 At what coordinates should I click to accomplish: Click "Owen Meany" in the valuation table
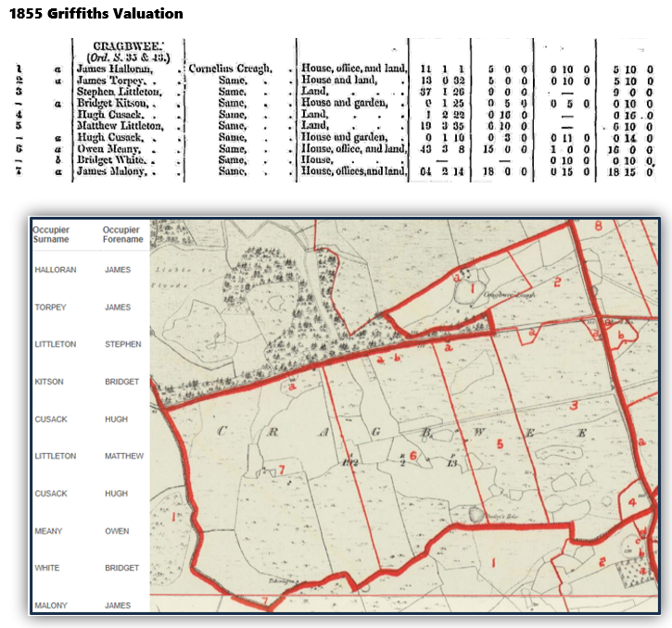tap(108, 148)
